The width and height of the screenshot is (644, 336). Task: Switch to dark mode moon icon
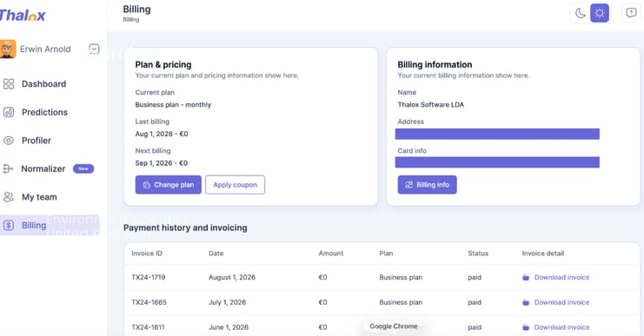coord(580,13)
